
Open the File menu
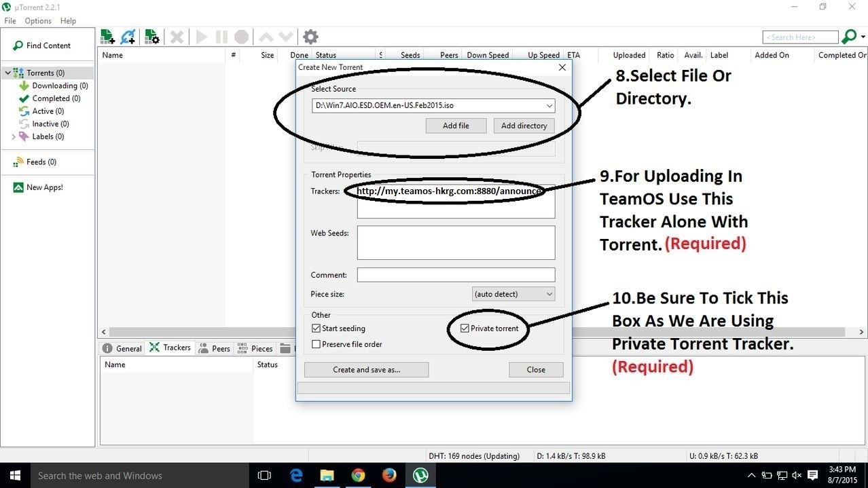pos(10,21)
